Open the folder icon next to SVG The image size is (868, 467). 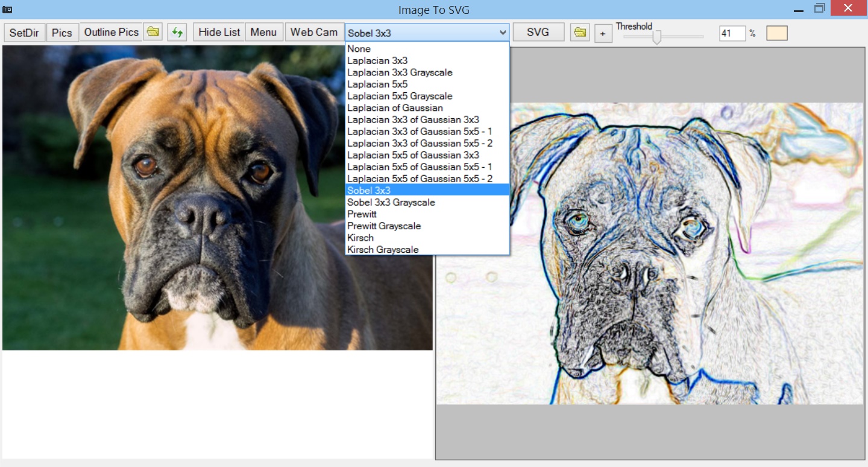[x=580, y=32]
